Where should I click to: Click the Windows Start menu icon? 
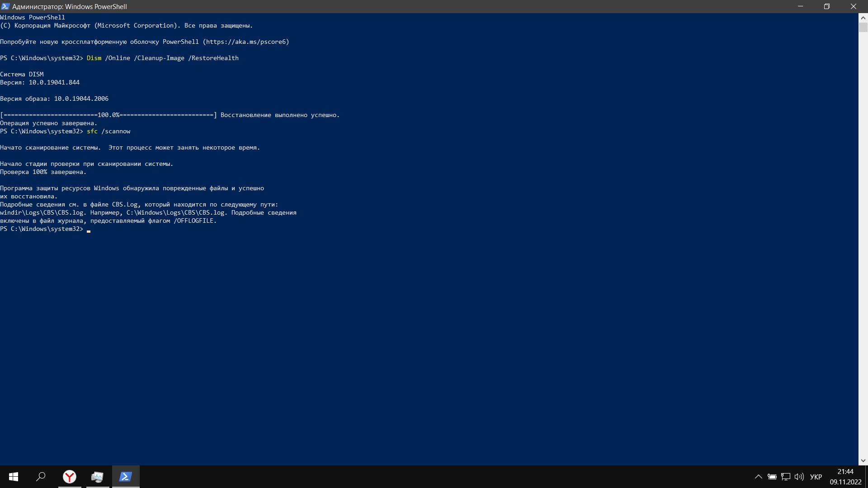point(13,476)
